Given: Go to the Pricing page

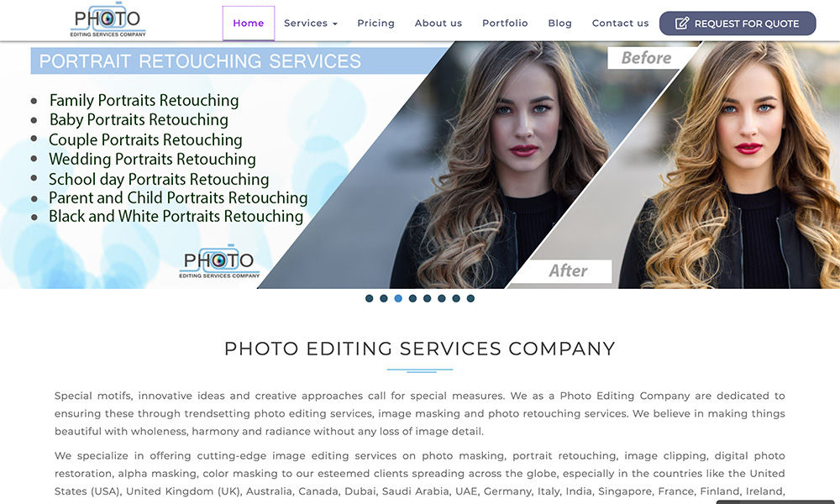Looking at the screenshot, I should pyautogui.click(x=376, y=23).
